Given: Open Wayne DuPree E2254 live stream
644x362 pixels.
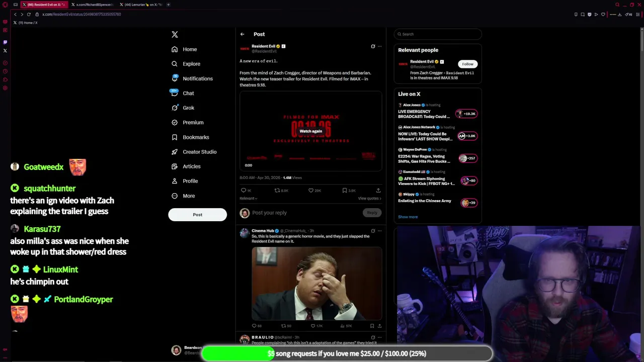Looking at the screenshot, I should coord(438,156).
